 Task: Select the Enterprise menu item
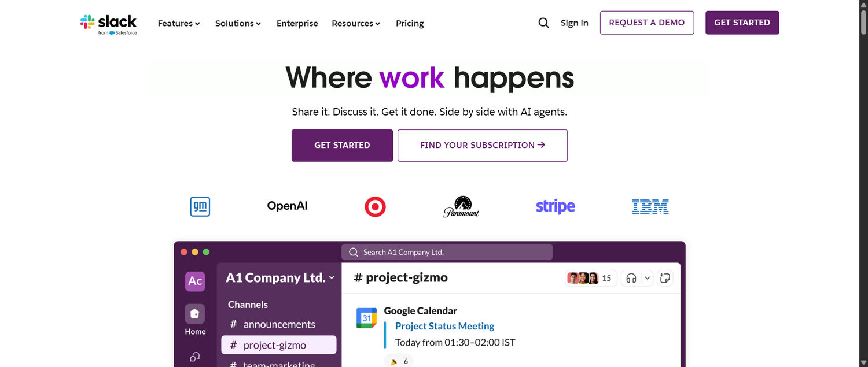pos(297,23)
